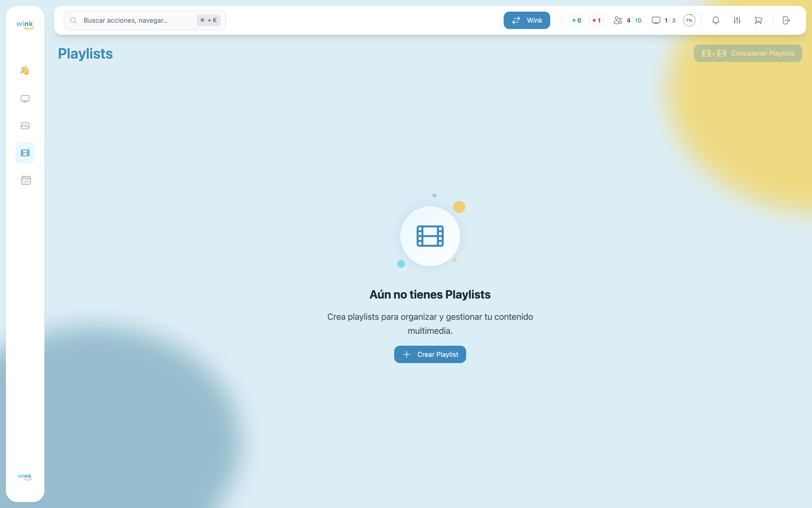The width and height of the screenshot is (812, 508).
Task: Click the search magnifier icon
Action: (73, 20)
